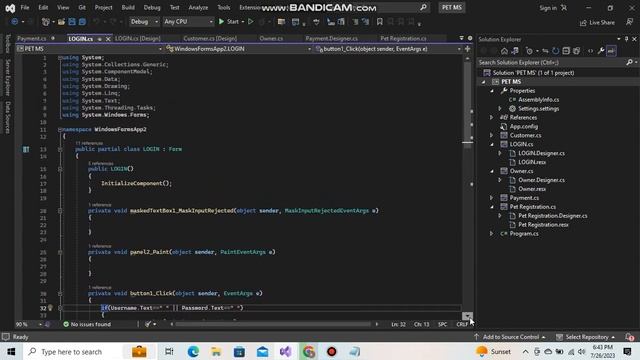640x360 pixels.
Task: Click Select Repository in status bar
Action: pyautogui.click(x=586, y=337)
